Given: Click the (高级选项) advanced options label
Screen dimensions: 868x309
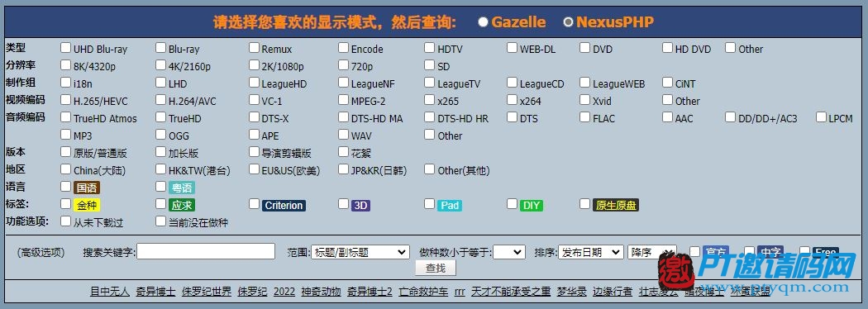Looking at the screenshot, I should click(41, 253).
